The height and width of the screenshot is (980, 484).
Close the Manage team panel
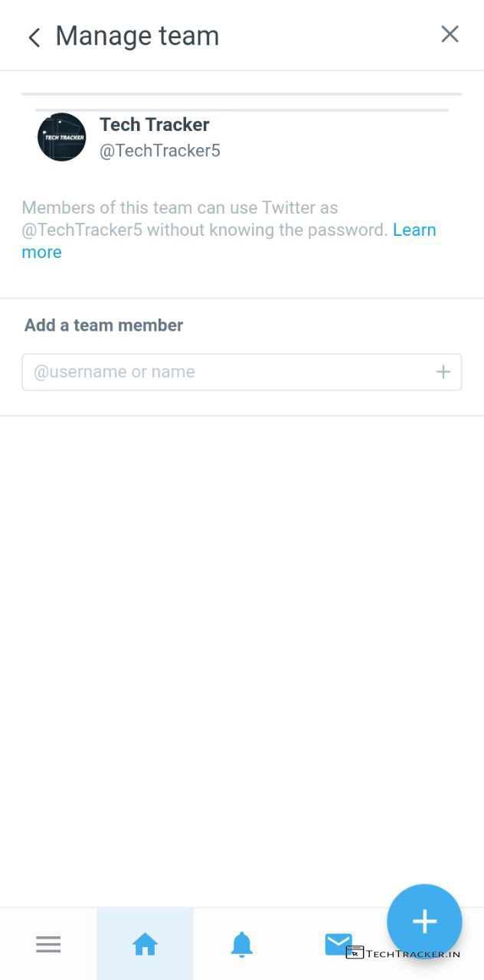(450, 34)
